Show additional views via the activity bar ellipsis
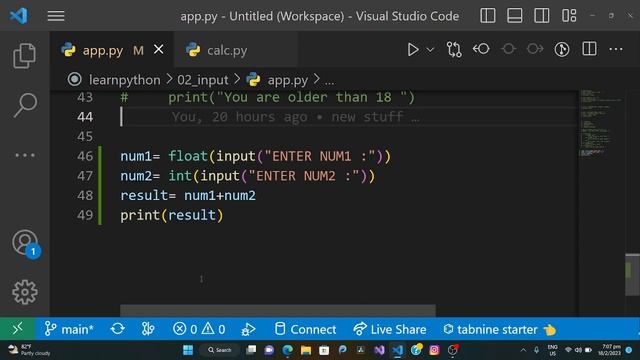Screen dimensions: 640x360 25,155
